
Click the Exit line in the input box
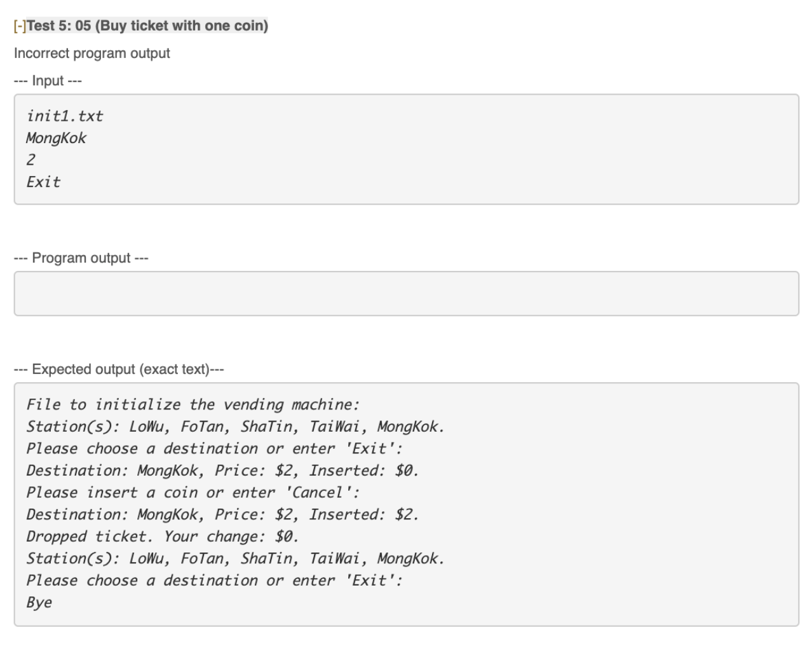(x=43, y=182)
